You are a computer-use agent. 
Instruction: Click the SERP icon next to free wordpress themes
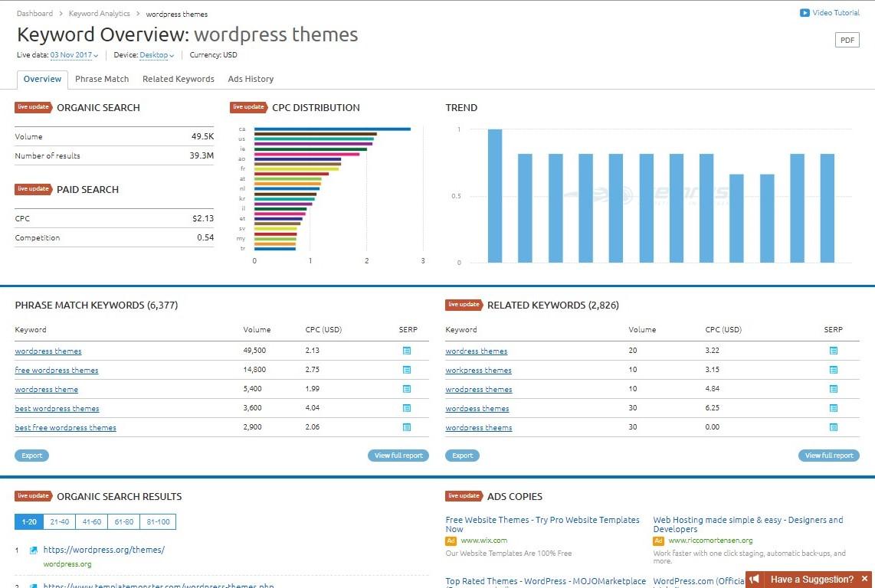coord(407,370)
